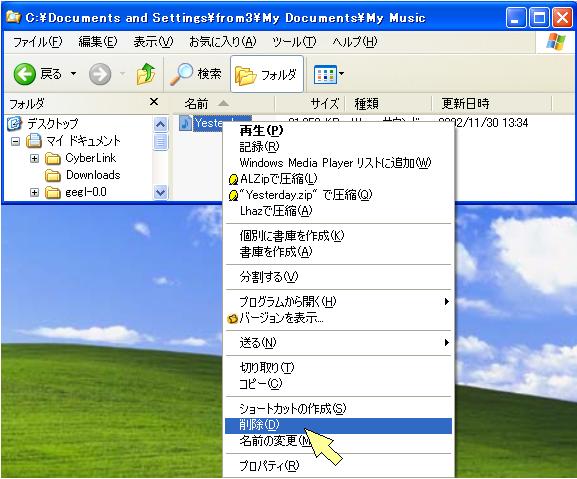
Task: Choose 書庫を作成(A) in context menu
Action: click(x=339, y=252)
